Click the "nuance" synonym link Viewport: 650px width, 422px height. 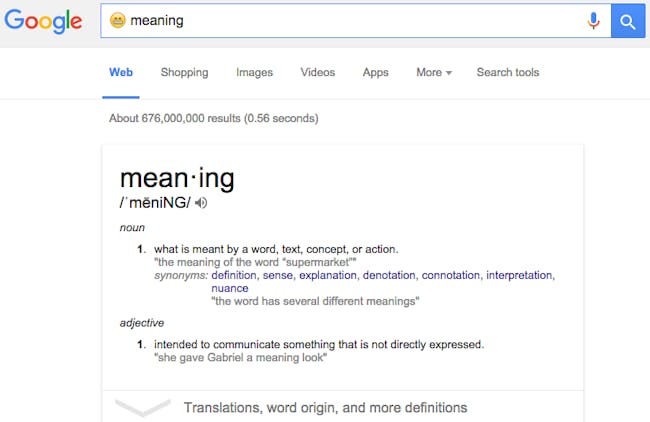click(x=230, y=289)
